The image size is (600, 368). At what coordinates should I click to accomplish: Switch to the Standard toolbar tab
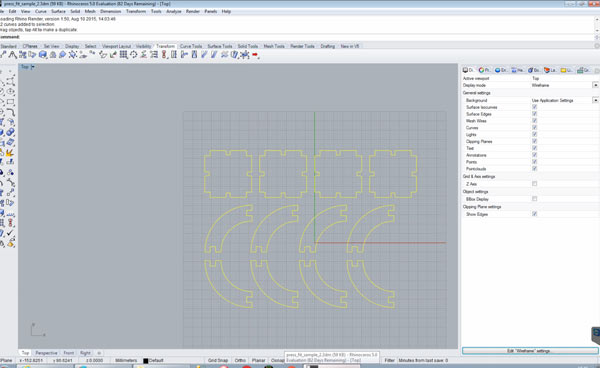8,46
